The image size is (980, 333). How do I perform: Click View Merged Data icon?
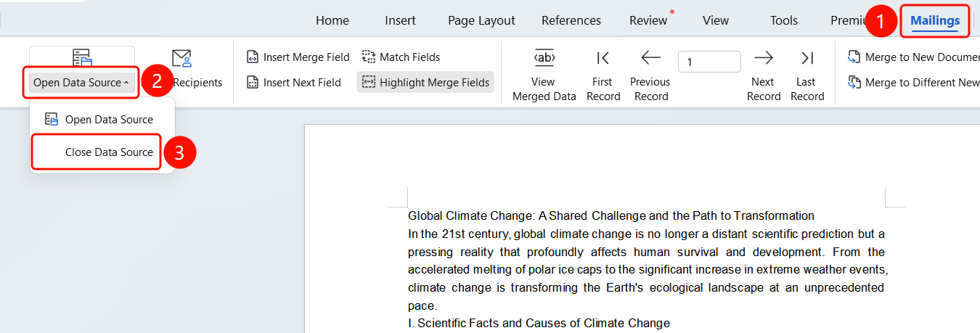point(544,58)
